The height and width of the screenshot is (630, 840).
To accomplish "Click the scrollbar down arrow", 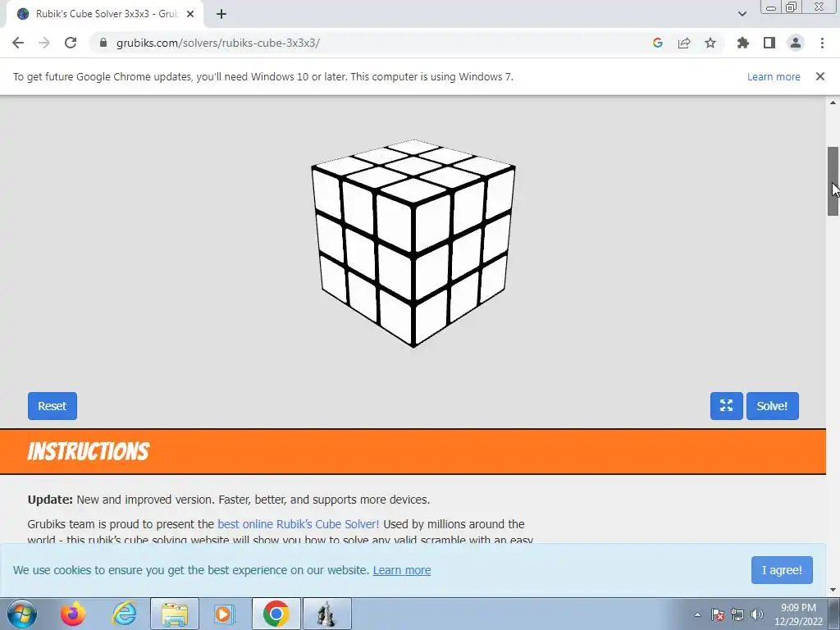I will (x=833, y=590).
